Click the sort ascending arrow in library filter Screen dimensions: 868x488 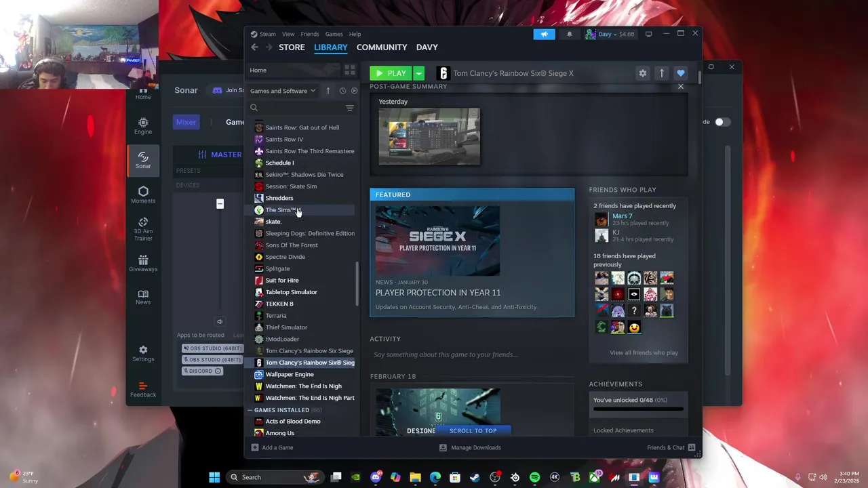pyautogui.click(x=328, y=91)
